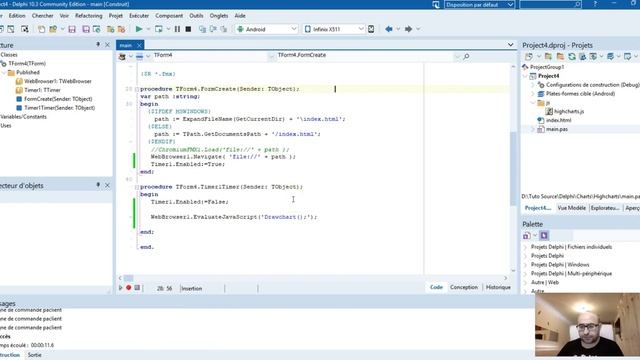Click the Refresh icon in Projets toolbar

point(571,57)
